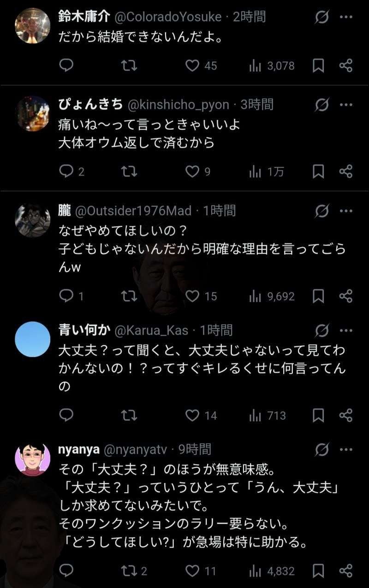Open @ColoradoYosuke profile handle
The width and height of the screenshot is (369, 588).
tap(167, 17)
